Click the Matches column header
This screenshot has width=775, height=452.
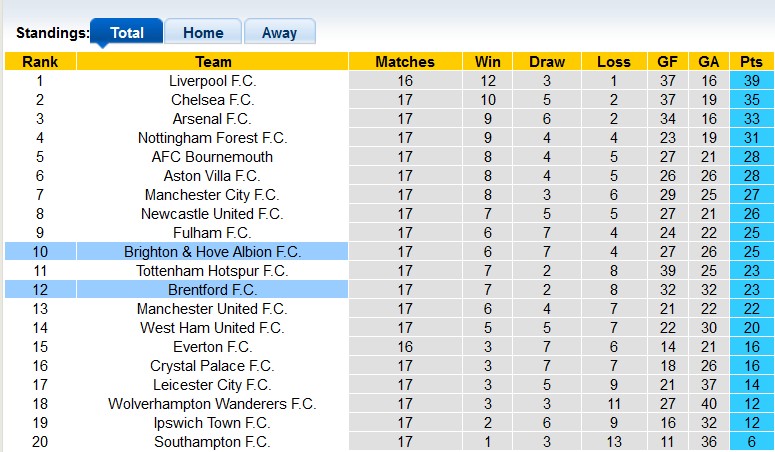tap(405, 61)
